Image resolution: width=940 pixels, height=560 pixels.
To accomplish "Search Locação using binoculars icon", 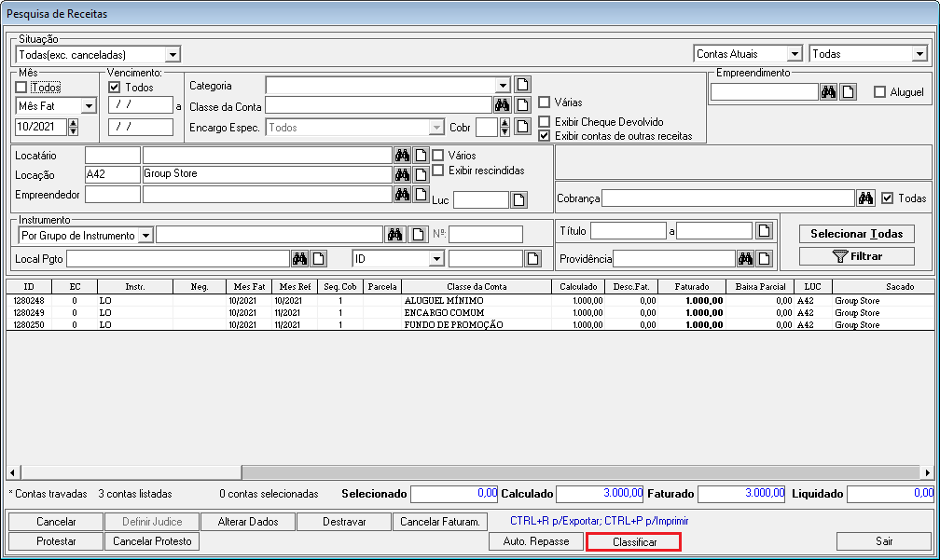I will pyautogui.click(x=402, y=174).
